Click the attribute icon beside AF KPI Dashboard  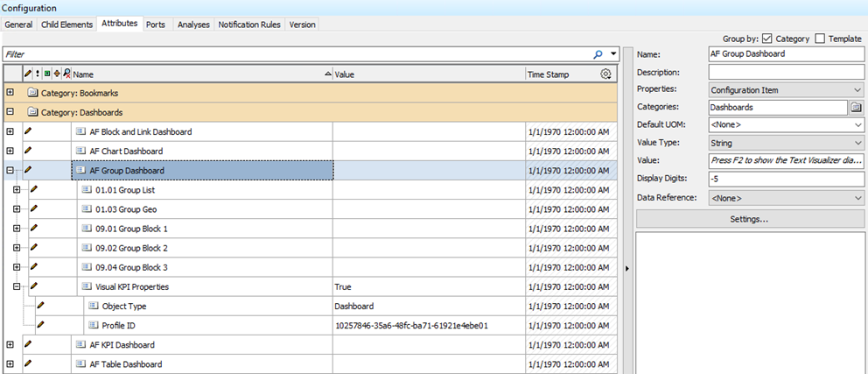tap(80, 345)
